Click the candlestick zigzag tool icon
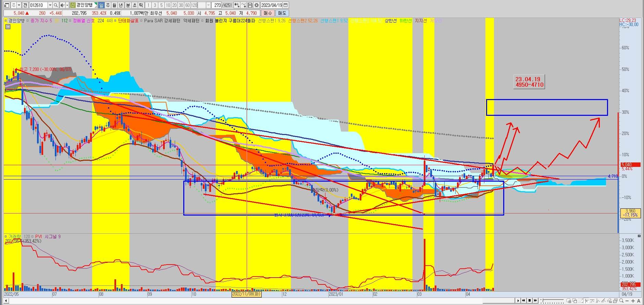644x305 pixels. pos(598,301)
